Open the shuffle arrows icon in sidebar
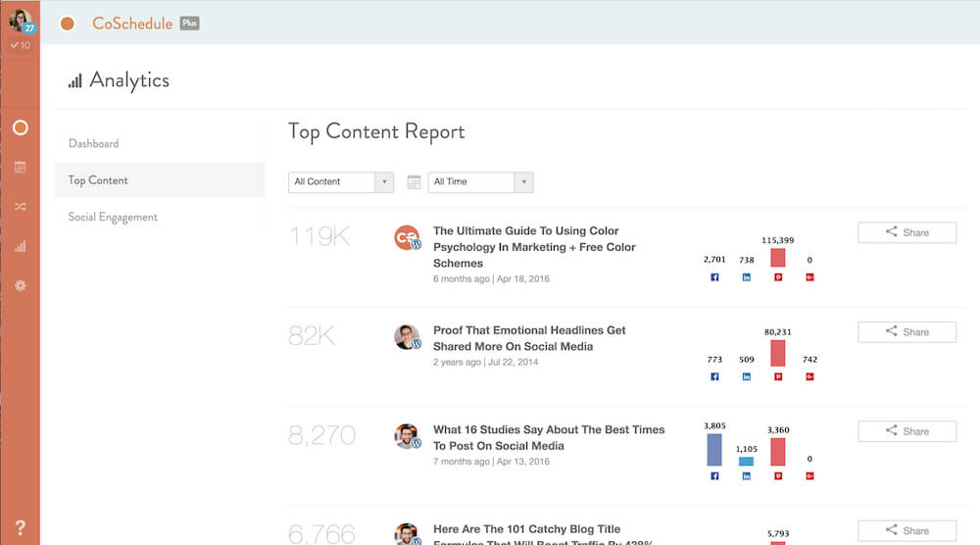 tap(20, 206)
